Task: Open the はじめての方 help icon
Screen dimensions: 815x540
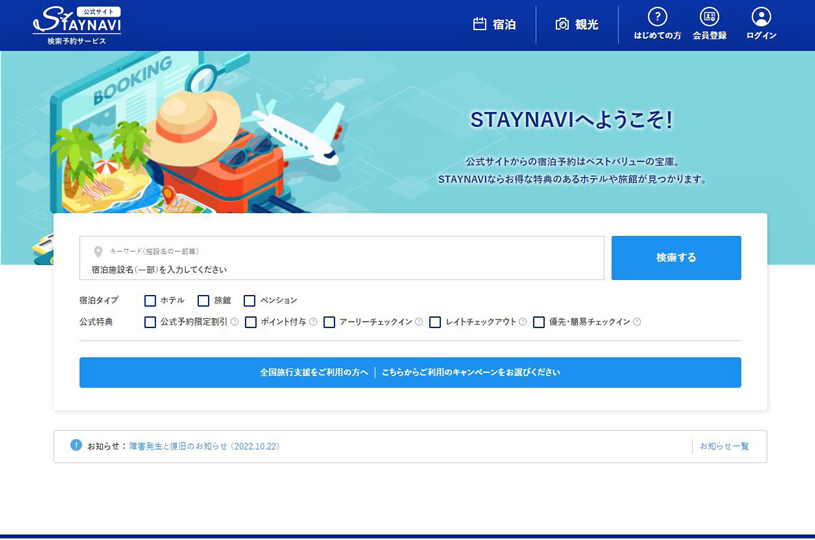Action: [658, 24]
